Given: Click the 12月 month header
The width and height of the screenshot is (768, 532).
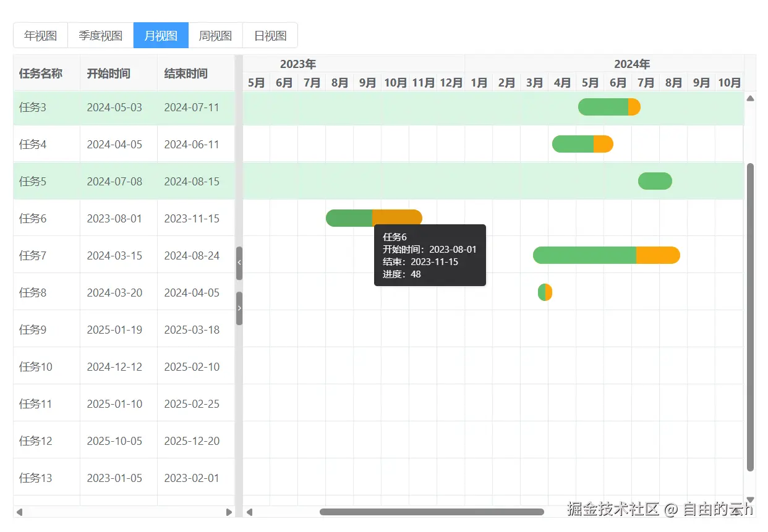Looking at the screenshot, I should pos(451,82).
